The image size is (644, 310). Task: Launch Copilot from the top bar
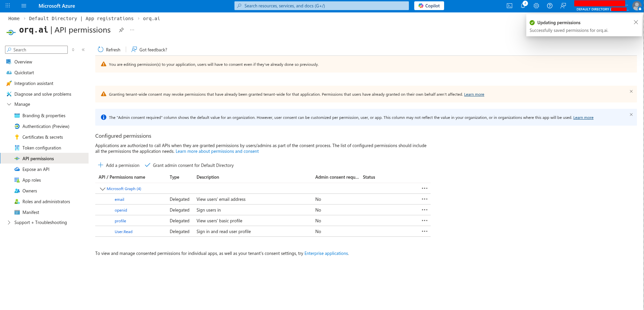click(429, 6)
